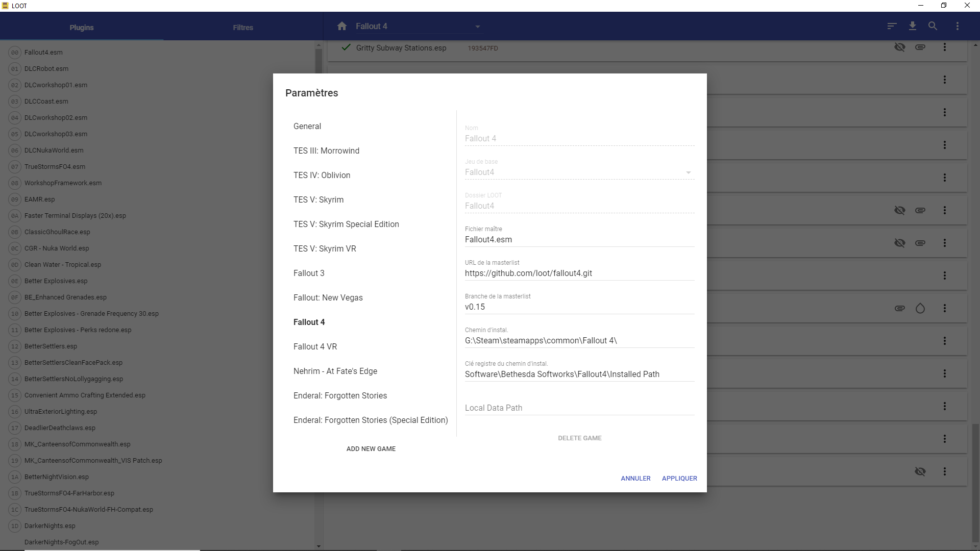Click attachment icon on Gritty Subway Stations

[920, 47]
